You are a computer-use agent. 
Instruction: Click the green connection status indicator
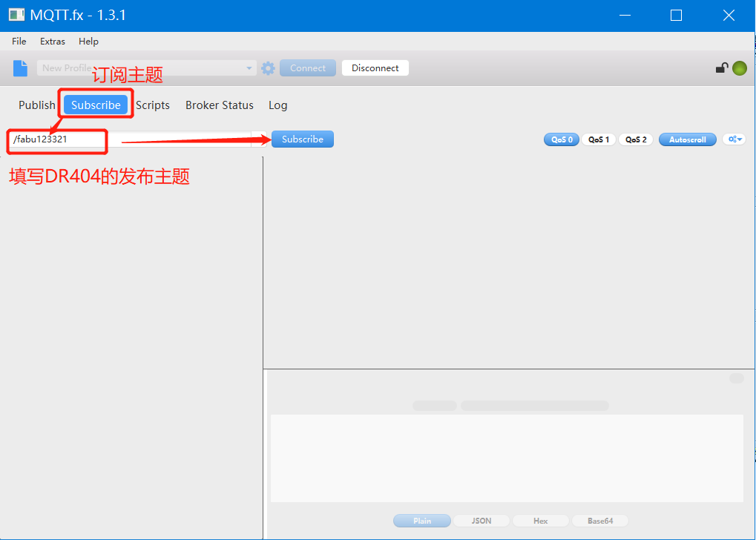739,68
